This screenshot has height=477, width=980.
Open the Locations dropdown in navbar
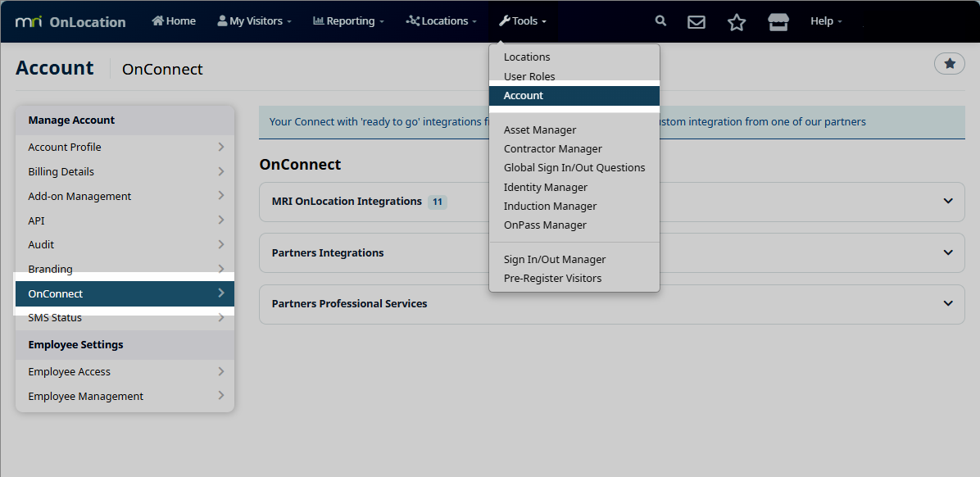441,21
